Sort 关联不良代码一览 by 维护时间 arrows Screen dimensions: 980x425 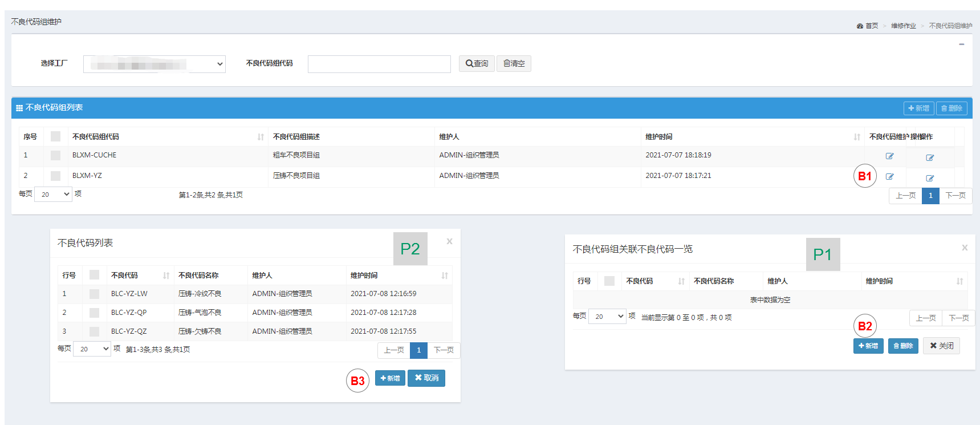click(959, 281)
